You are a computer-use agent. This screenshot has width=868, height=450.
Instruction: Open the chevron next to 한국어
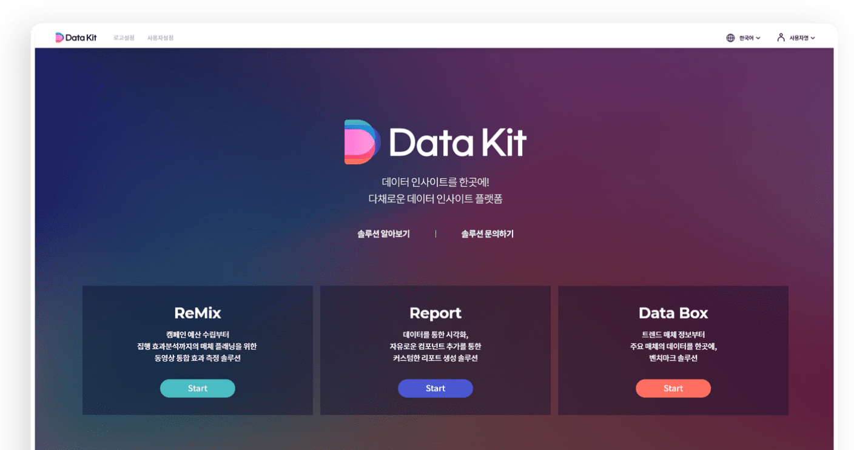click(759, 37)
